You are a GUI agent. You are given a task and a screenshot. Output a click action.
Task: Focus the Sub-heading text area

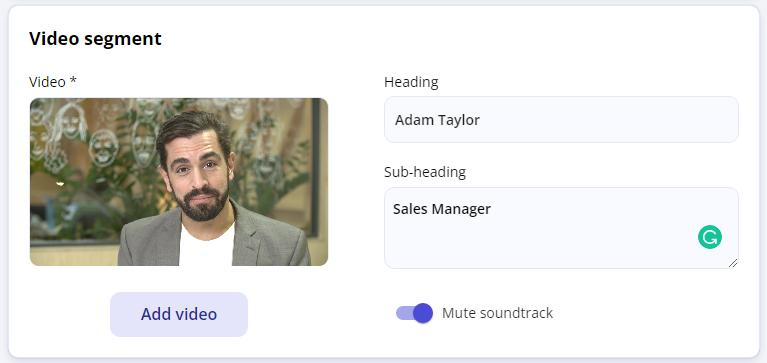(x=561, y=228)
